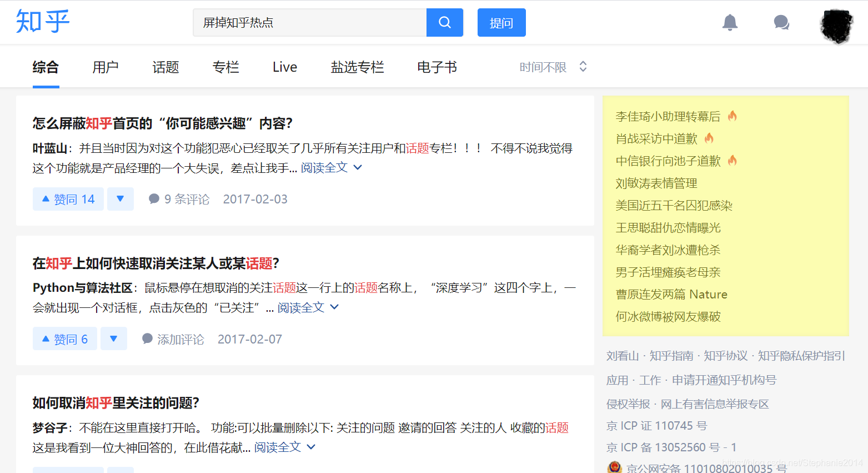Screen dimensions: 868x473
Task: Expand 阅读全文 in 梦谷子's answer
Action: (284, 447)
